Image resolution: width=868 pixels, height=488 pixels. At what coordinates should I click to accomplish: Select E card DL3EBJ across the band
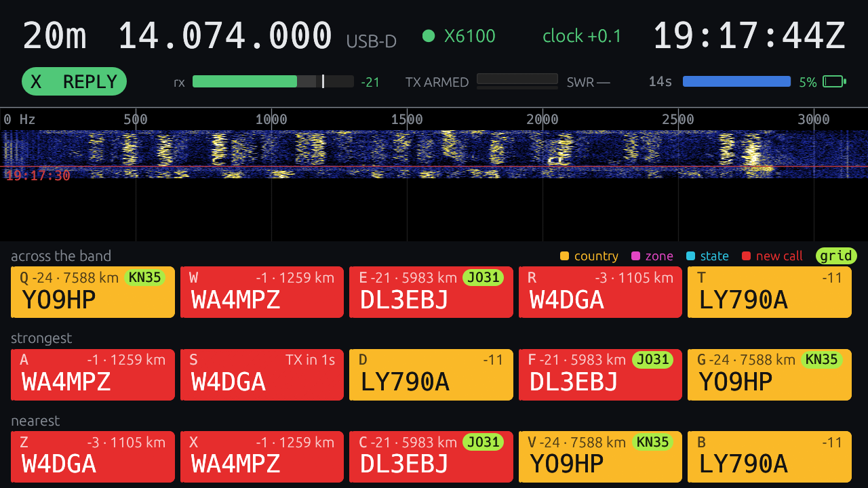pos(431,292)
